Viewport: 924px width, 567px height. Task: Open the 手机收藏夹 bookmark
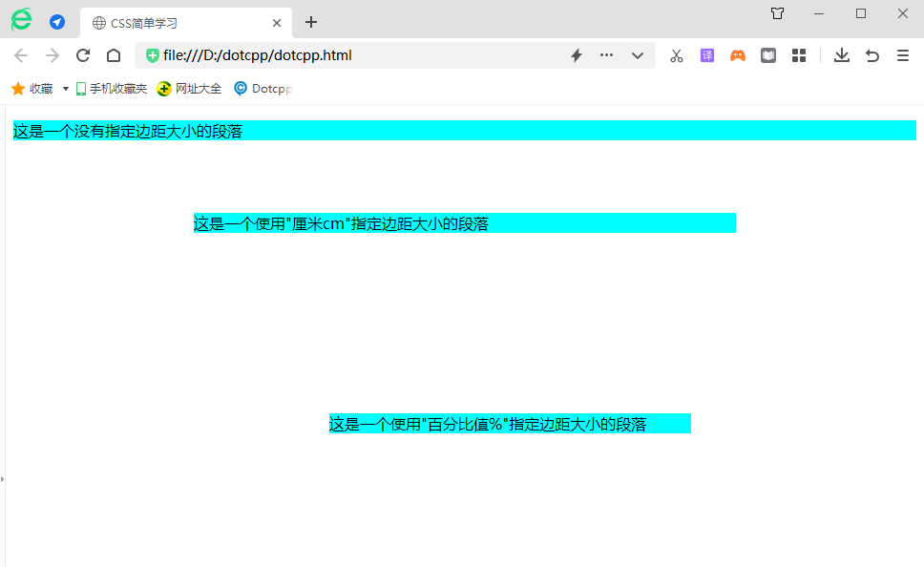pos(112,89)
